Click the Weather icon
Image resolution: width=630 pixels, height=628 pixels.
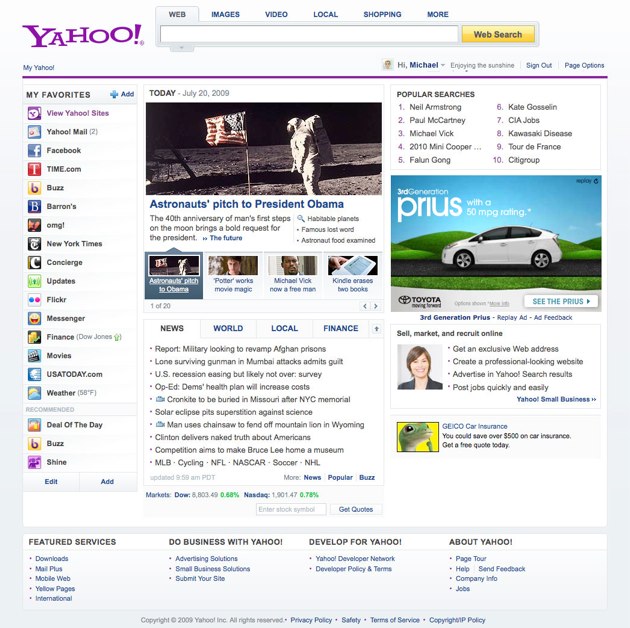[34, 393]
